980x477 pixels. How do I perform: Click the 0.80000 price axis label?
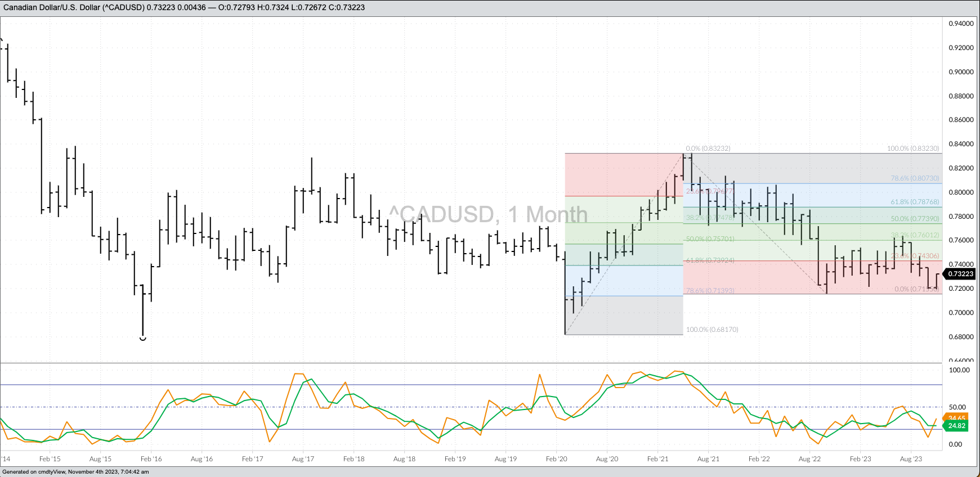pos(961,192)
